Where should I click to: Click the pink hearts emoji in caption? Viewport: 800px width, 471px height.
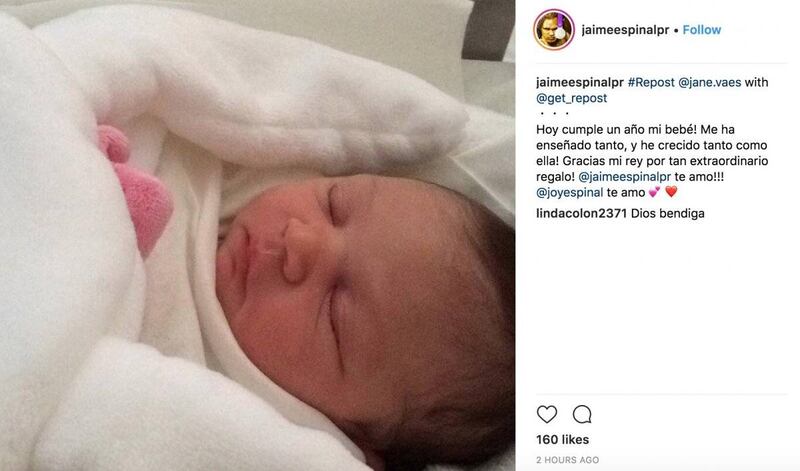tap(654, 192)
